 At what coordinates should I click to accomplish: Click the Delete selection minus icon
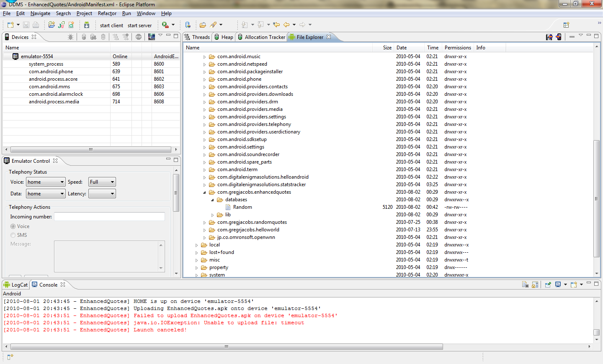[572, 37]
